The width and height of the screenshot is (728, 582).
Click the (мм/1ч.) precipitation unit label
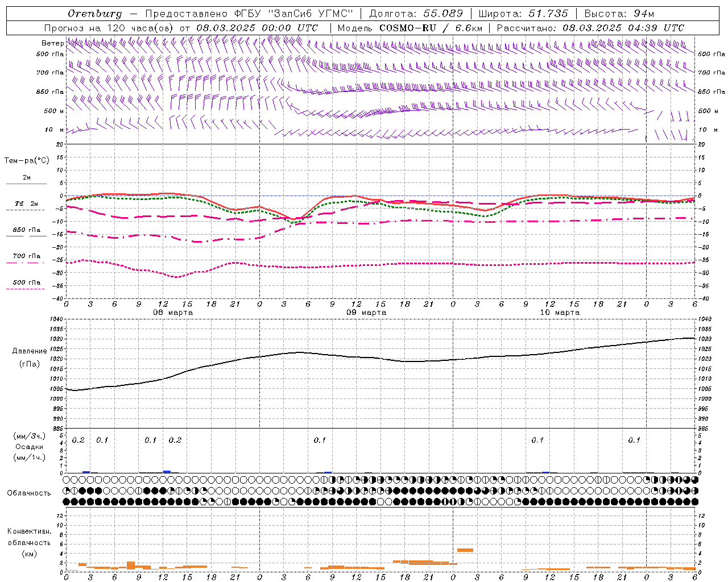[x=30, y=458]
